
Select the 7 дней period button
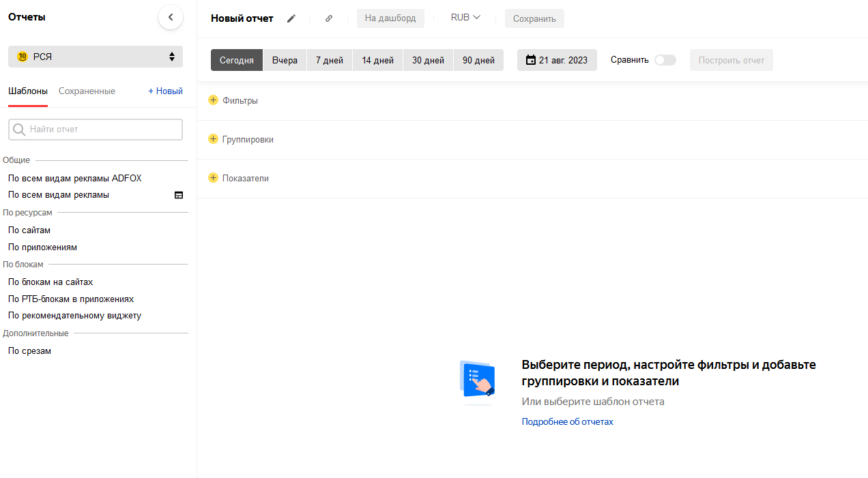click(330, 60)
